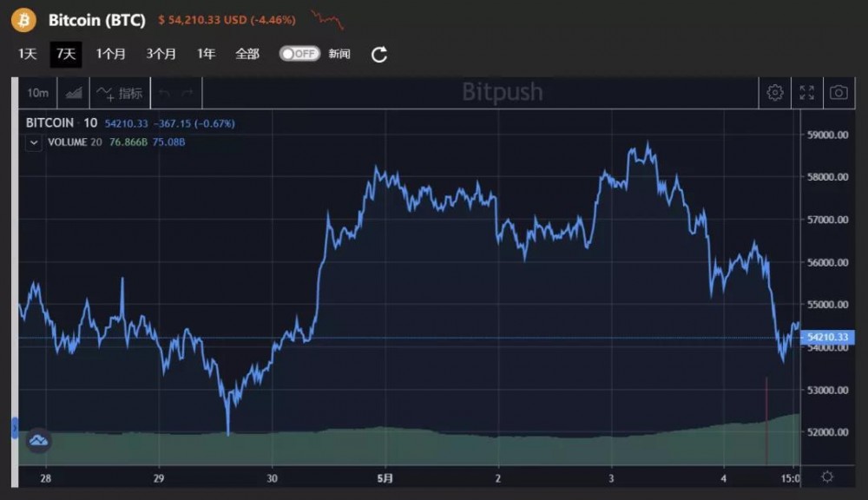Image resolution: width=868 pixels, height=500 pixels.
Task: Toggle the 新闻 switch to ON
Action: pos(298,53)
